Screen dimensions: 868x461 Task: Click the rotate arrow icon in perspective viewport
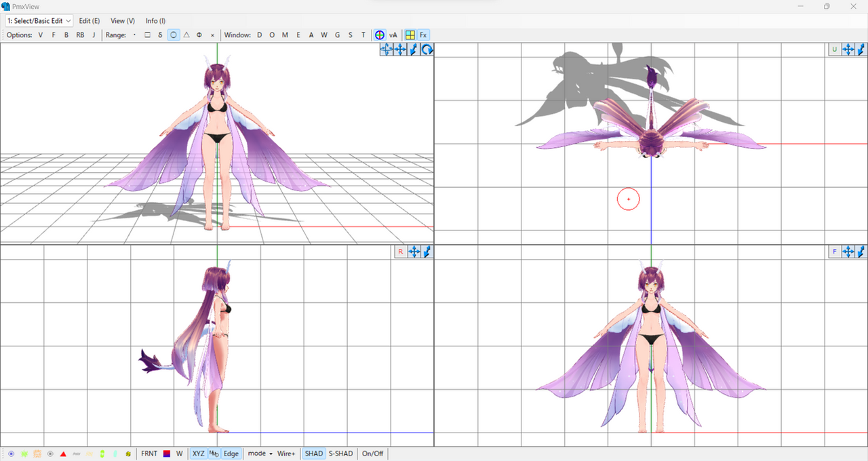tap(427, 49)
